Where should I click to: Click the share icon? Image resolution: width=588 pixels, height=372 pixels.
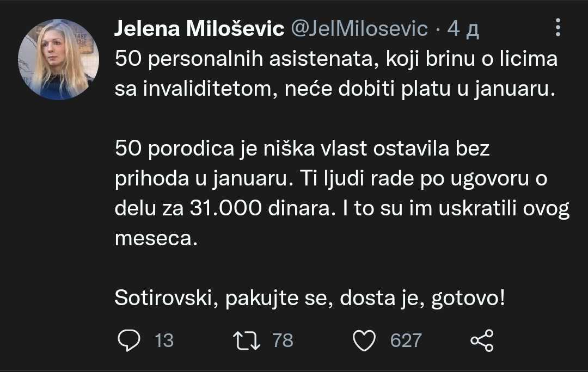click(481, 340)
